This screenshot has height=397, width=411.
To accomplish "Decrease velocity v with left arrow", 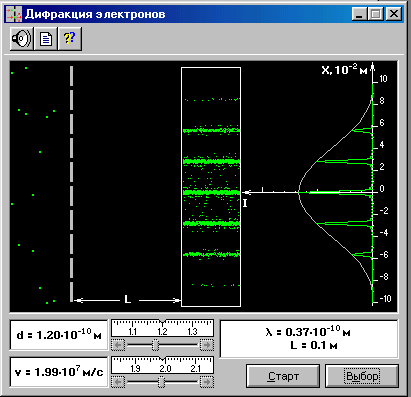I will pos(118,382).
